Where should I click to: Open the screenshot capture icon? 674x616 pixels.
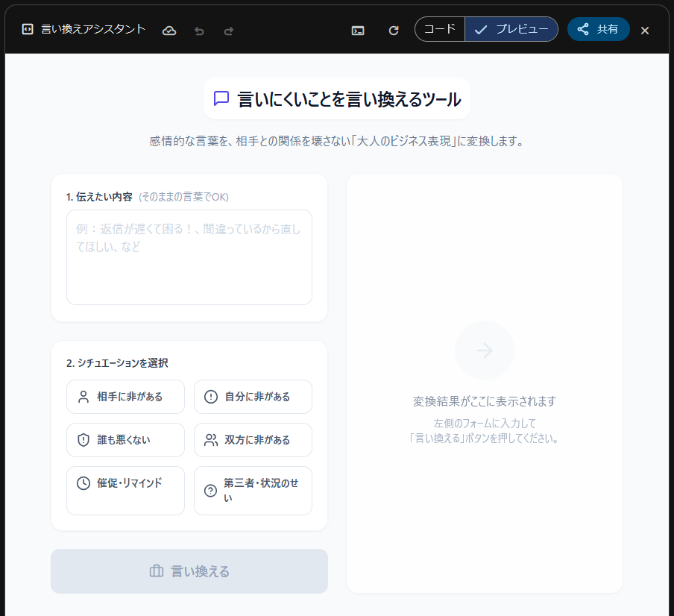click(x=357, y=30)
